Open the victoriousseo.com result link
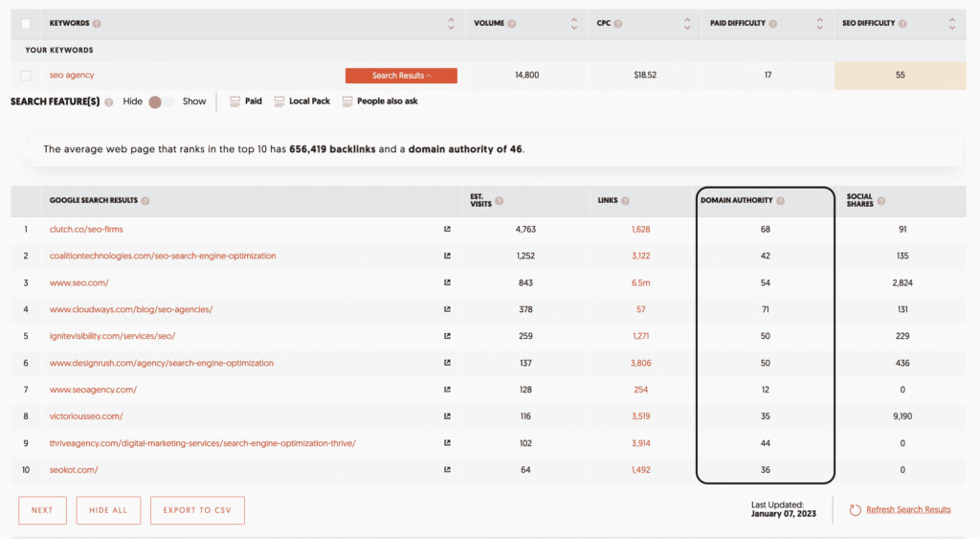The width and height of the screenshot is (980, 539). [86, 416]
